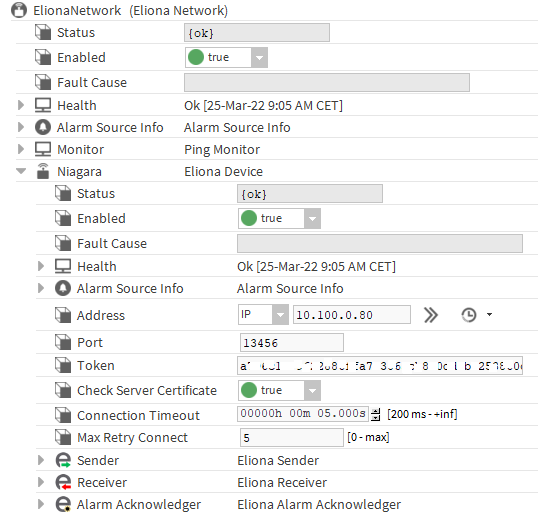Select the network Health 'Ok [25-Mar-22 9:05 AM CET]' text
The height and width of the screenshot is (514, 538).
tap(264, 105)
